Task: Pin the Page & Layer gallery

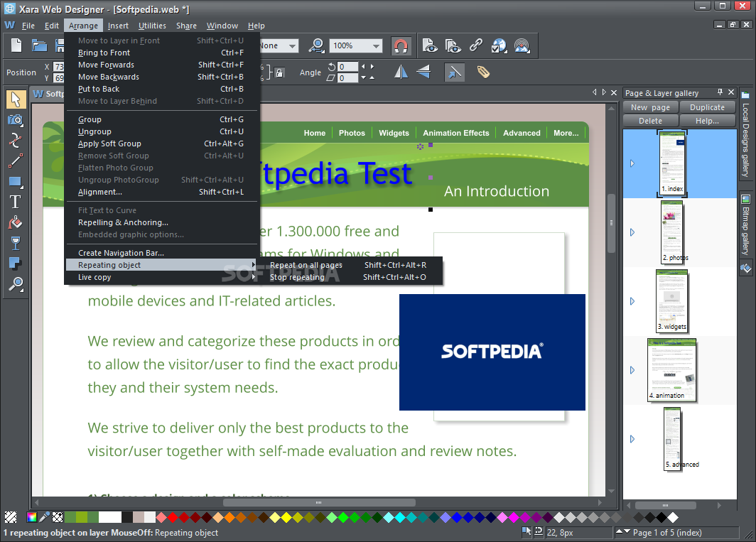Action: pyautogui.click(x=720, y=92)
